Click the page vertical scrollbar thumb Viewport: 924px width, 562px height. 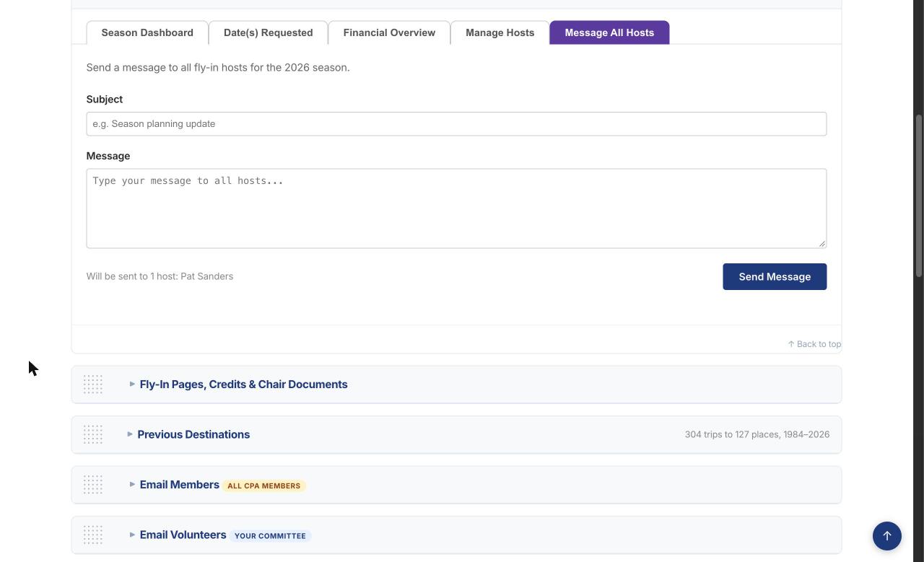coord(919,195)
